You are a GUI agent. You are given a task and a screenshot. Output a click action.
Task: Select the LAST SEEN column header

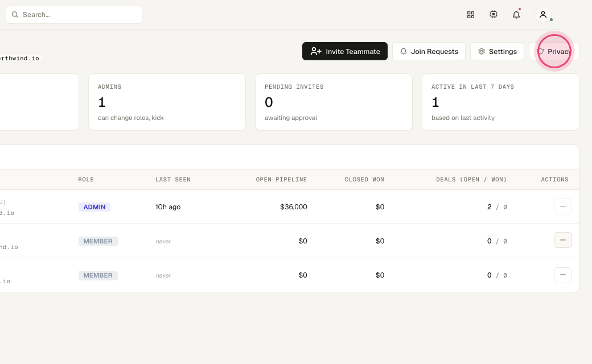[x=173, y=180]
